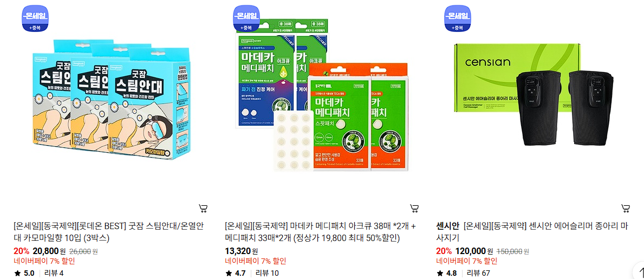Screen dimensions: 644x279
Task: Click the scroll-to-top arrow button
Action: pyautogui.click(x=639, y=271)
